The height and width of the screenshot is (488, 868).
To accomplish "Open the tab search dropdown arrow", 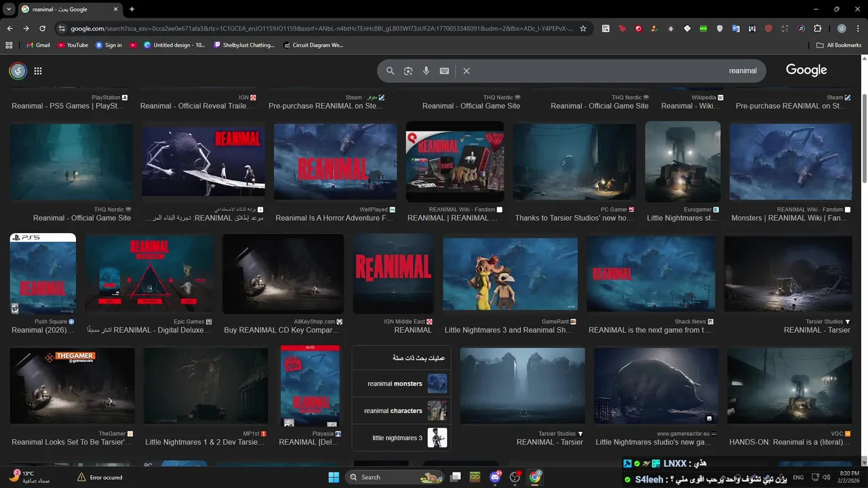I will (x=9, y=9).
